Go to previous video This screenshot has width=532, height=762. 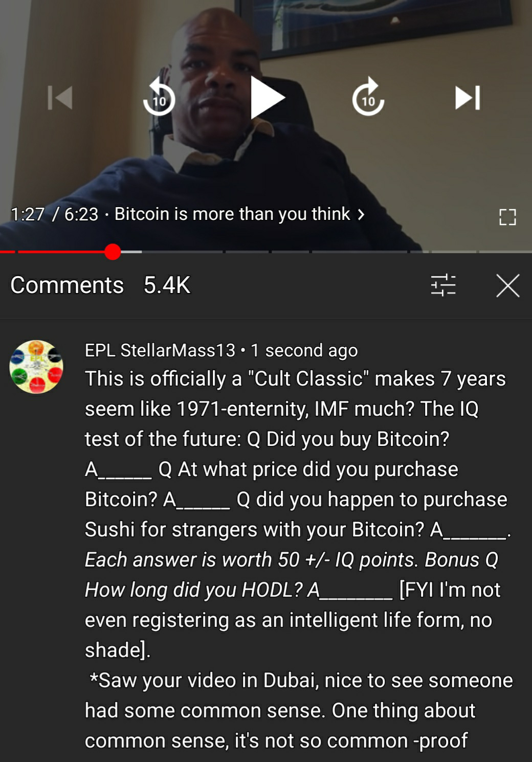(x=60, y=98)
